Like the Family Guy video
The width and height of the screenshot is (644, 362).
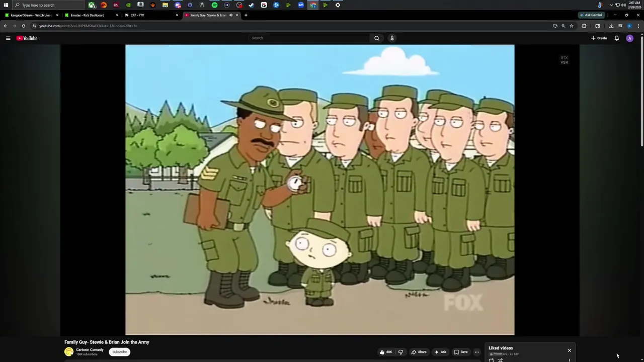(x=386, y=352)
